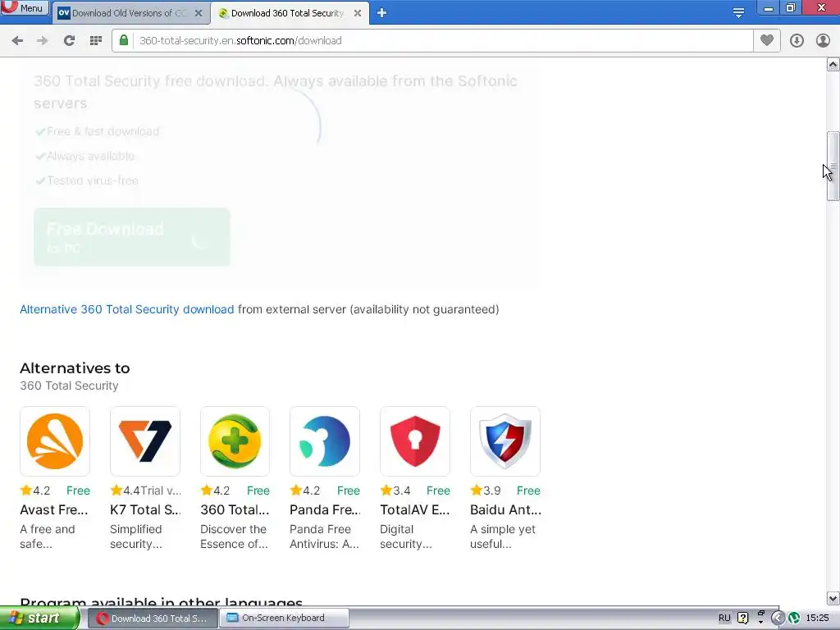The height and width of the screenshot is (630, 840).
Task: Add page to bookmarks heart icon
Action: pyautogui.click(x=767, y=40)
